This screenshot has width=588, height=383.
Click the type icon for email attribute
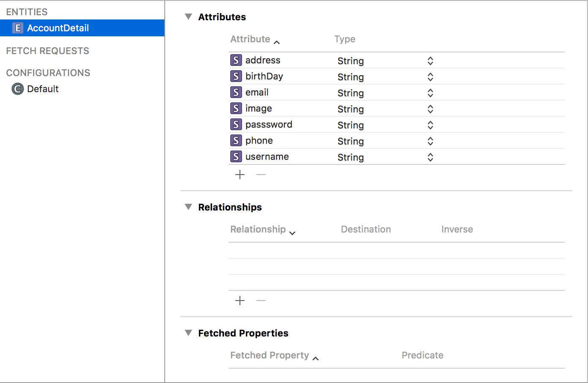click(236, 93)
